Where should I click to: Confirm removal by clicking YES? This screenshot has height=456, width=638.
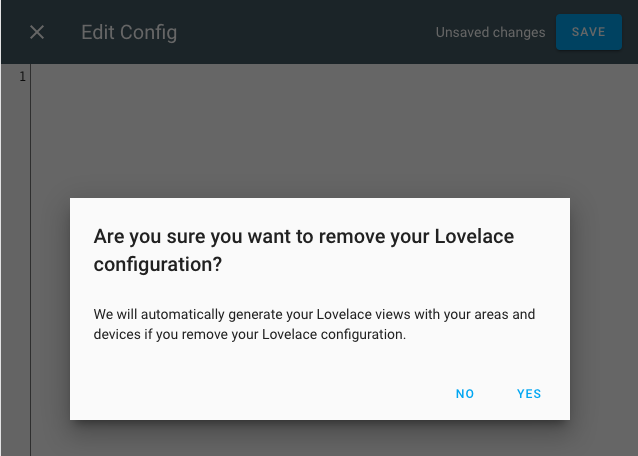[x=529, y=394]
